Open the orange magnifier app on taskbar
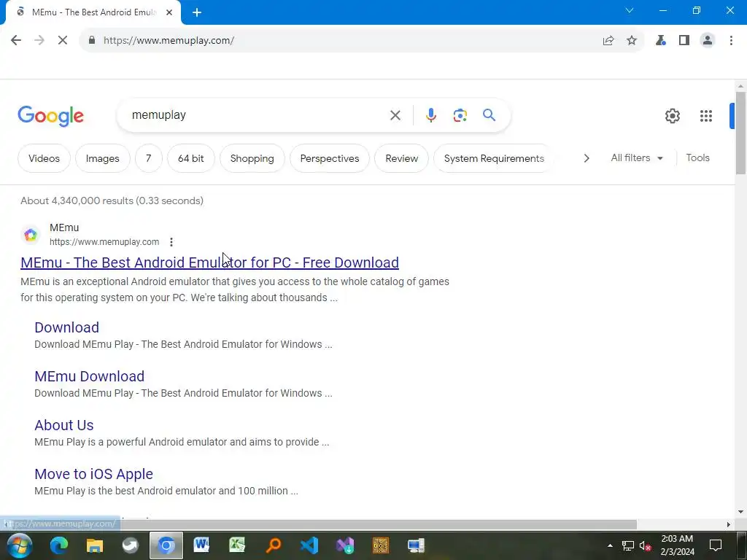The image size is (747, 560). point(274,545)
